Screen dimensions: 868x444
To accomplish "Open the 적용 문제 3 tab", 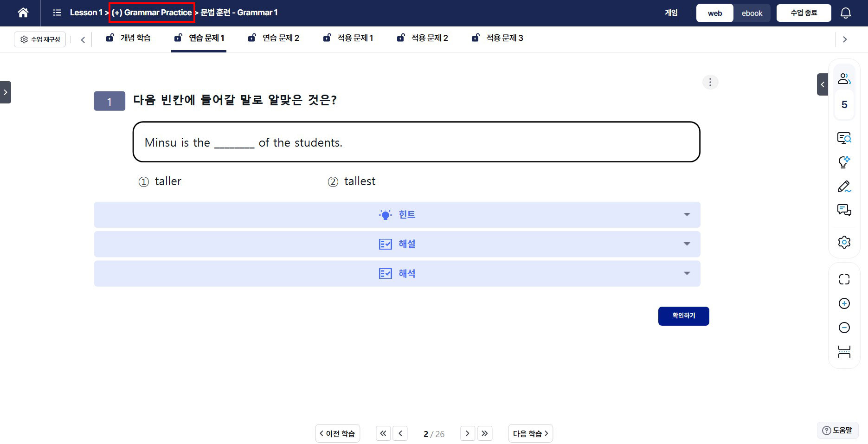I will pyautogui.click(x=497, y=38).
